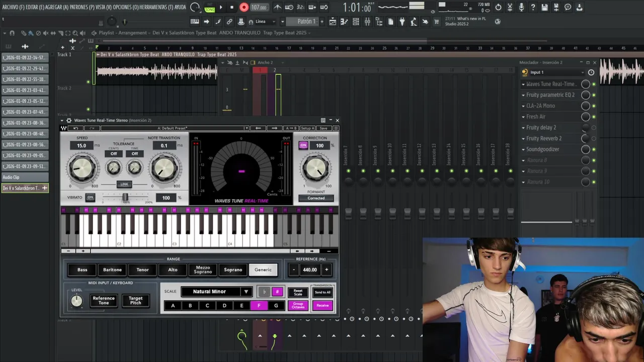The image size is (644, 362).
Task: Open the HERRAMIENTAS menu
Action: 156,7
